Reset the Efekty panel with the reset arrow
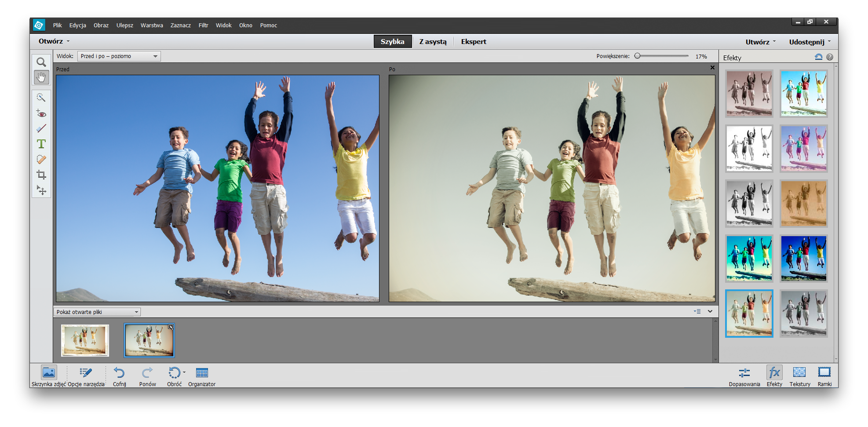868x427 pixels. [x=818, y=57]
